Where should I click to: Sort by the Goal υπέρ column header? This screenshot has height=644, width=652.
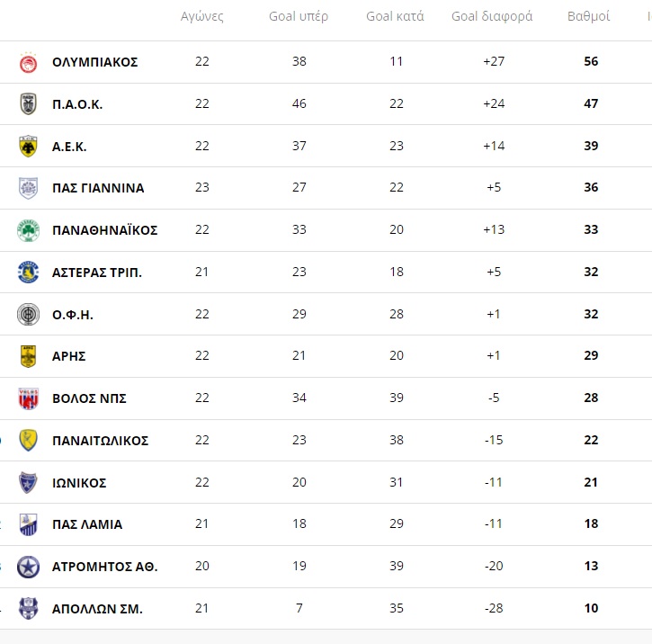click(x=299, y=16)
